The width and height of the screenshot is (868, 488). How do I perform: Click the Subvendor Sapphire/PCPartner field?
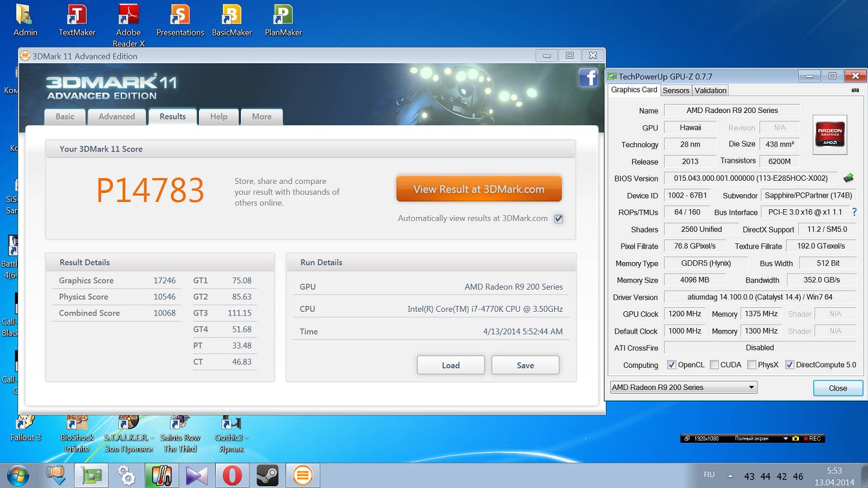(808, 195)
